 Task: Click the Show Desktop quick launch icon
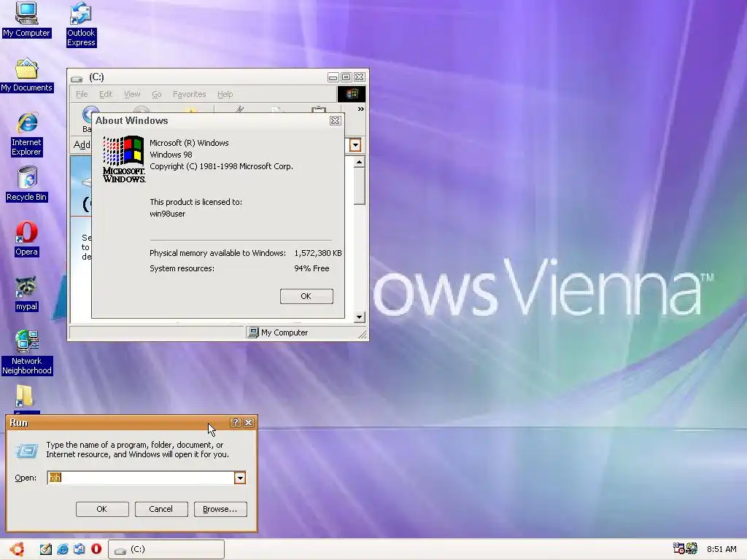pos(45,549)
